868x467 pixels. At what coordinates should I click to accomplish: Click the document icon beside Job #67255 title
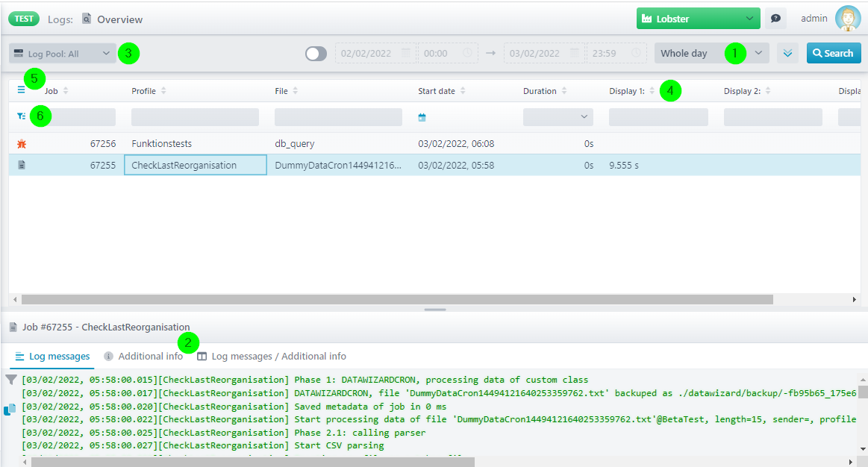tap(13, 327)
